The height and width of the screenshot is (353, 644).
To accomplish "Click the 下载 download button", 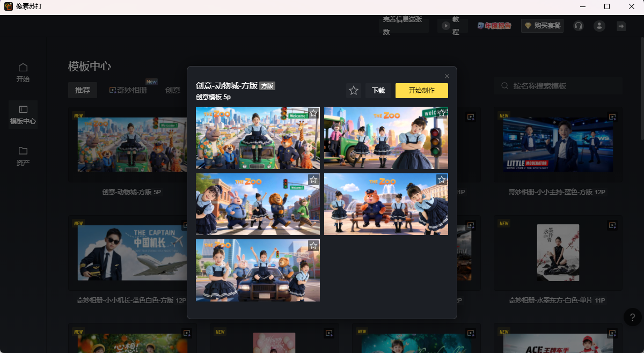I will click(378, 91).
